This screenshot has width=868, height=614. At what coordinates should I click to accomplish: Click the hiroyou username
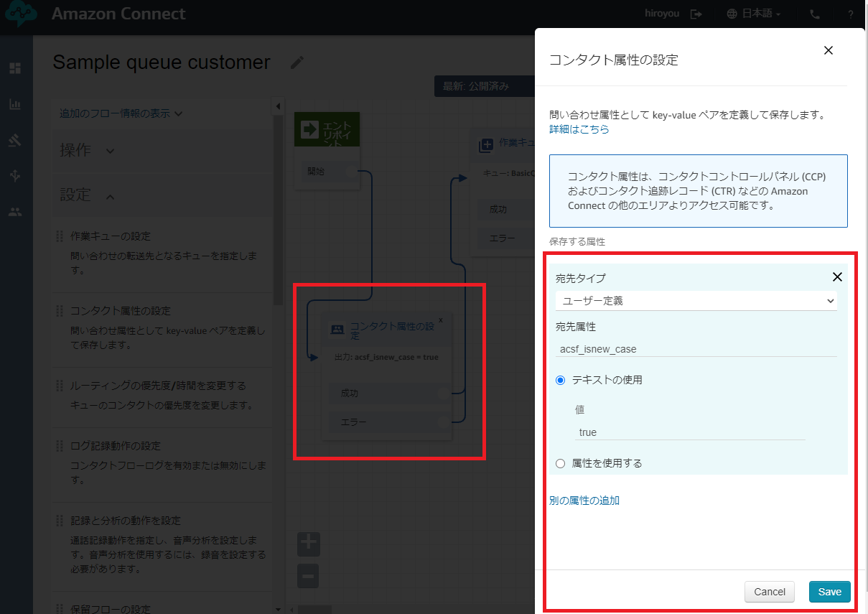[x=663, y=14]
